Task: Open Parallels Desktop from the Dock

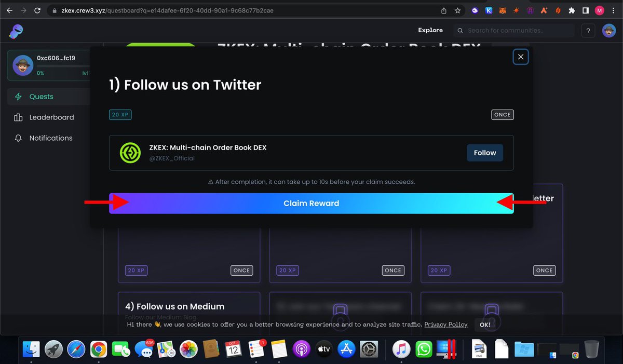Action: [x=446, y=349]
